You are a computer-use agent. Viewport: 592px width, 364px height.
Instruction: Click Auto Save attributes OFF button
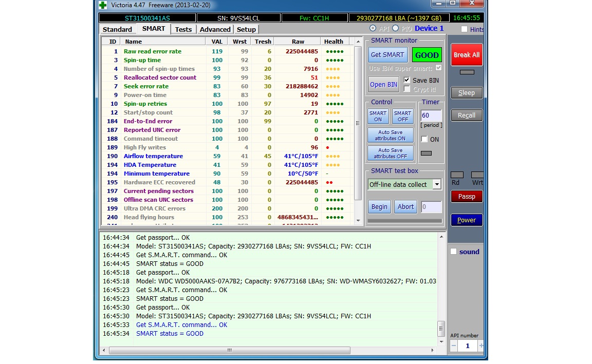[x=391, y=153]
